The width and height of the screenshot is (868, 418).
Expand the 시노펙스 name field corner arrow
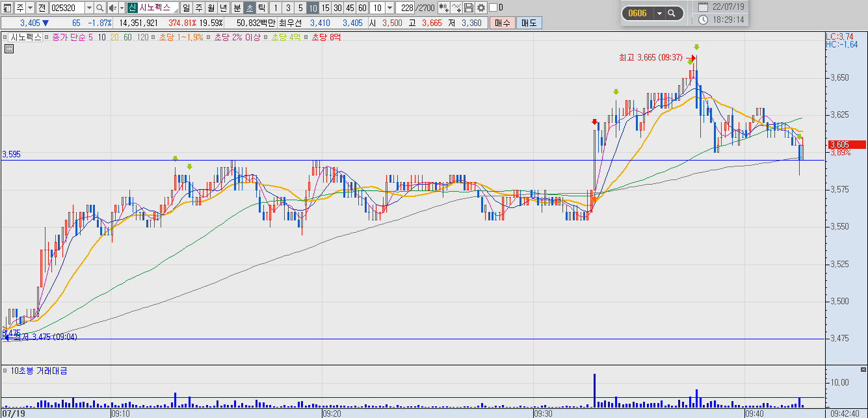coord(176,11)
